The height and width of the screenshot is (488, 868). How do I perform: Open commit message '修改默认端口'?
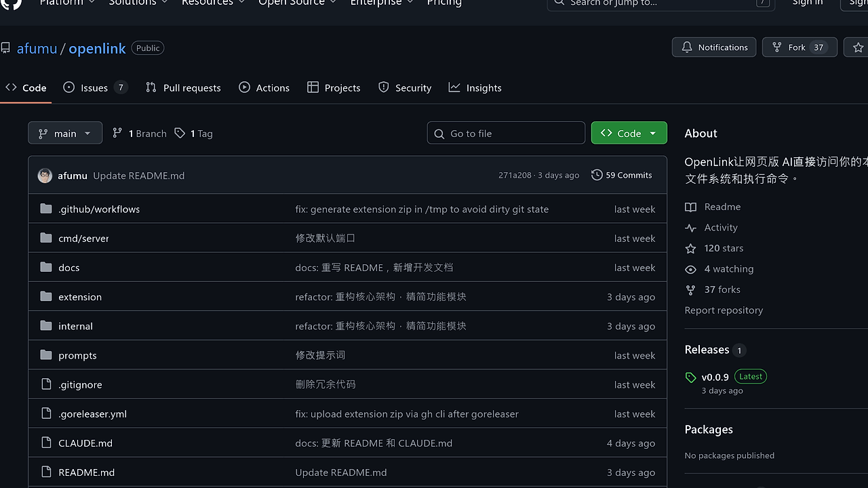pyautogui.click(x=325, y=238)
